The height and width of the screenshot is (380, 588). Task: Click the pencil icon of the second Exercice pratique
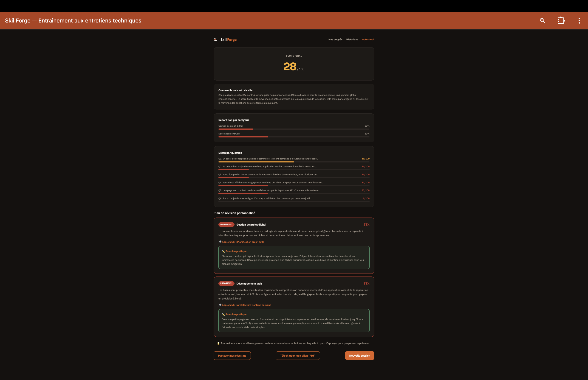pos(223,314)
